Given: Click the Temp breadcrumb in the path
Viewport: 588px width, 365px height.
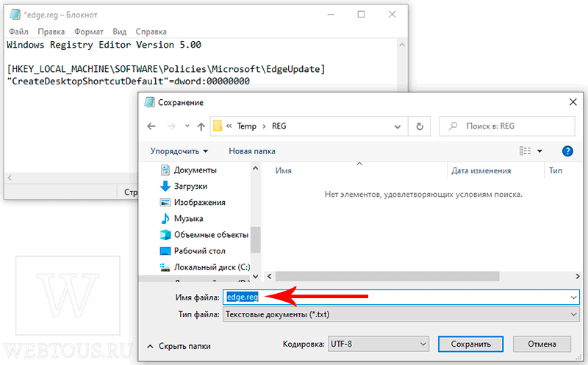Looking at the screenshot, I should coord(246,126).
